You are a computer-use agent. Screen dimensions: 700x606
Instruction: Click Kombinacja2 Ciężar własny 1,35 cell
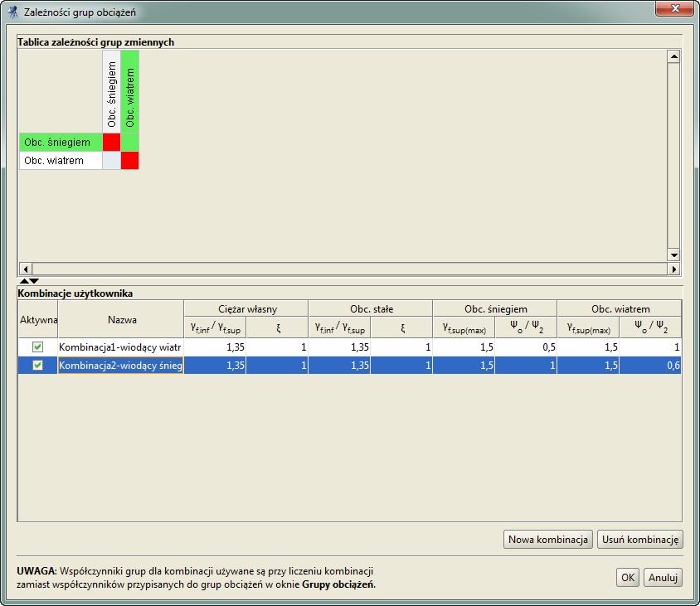[215, 365]
